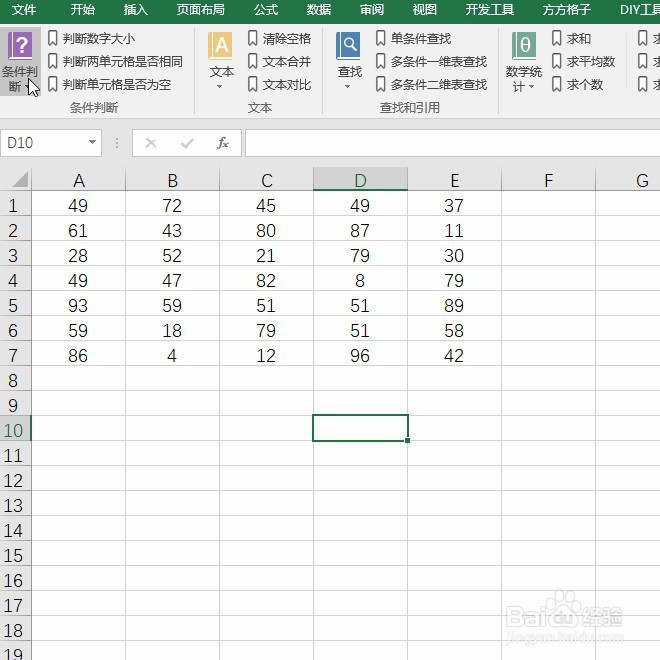Run the 清除空格 command
Viewport: 660px width, 660px height.
(x=287, y=39)
